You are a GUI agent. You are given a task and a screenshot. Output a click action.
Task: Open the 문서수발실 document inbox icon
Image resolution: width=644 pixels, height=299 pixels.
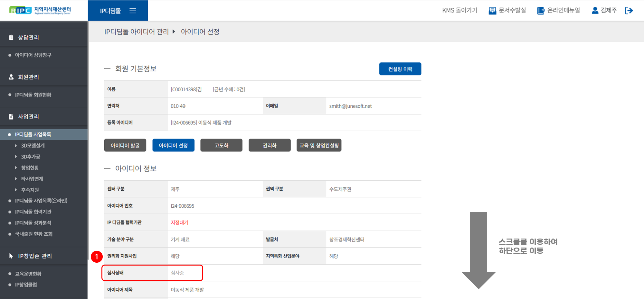tap(492, 11)
